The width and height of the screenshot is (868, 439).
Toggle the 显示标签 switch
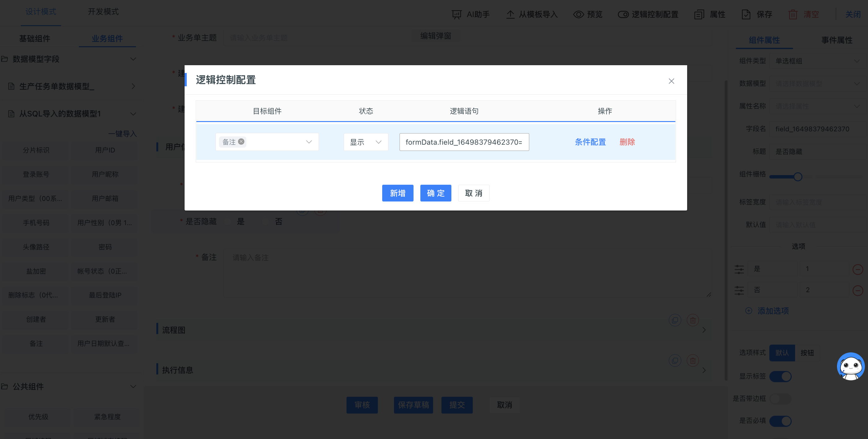click(x=781, y=376)
